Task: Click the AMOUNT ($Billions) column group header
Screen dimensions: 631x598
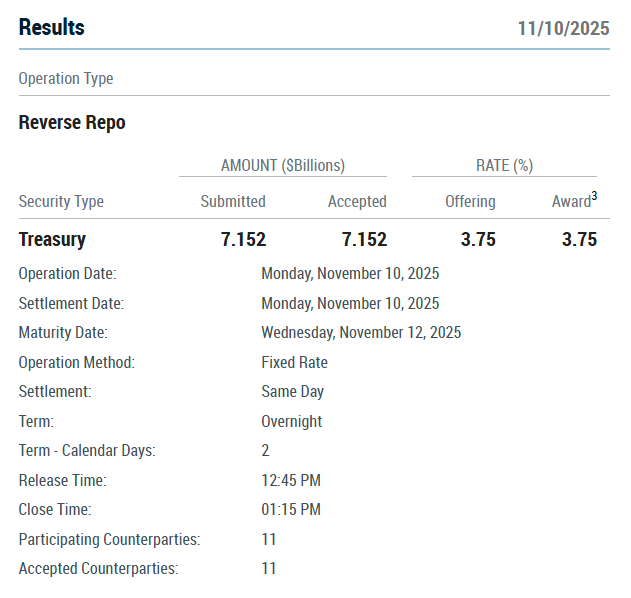Action: click(x=283, y=165)
